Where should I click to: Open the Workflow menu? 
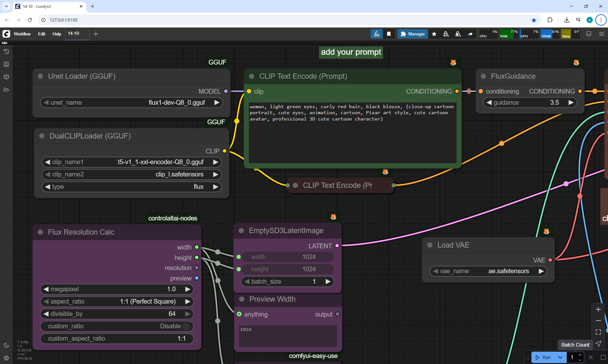coord(22,34)
